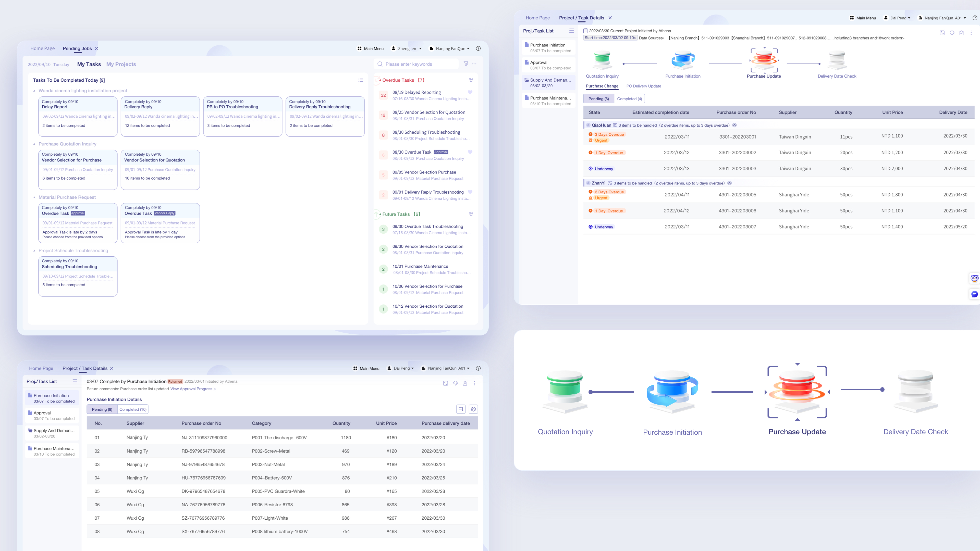Viewport: 980px width, 551px height.
Task: Collapse the Wanda cinema lighting installation project group
Action: [x=34, y=91]
